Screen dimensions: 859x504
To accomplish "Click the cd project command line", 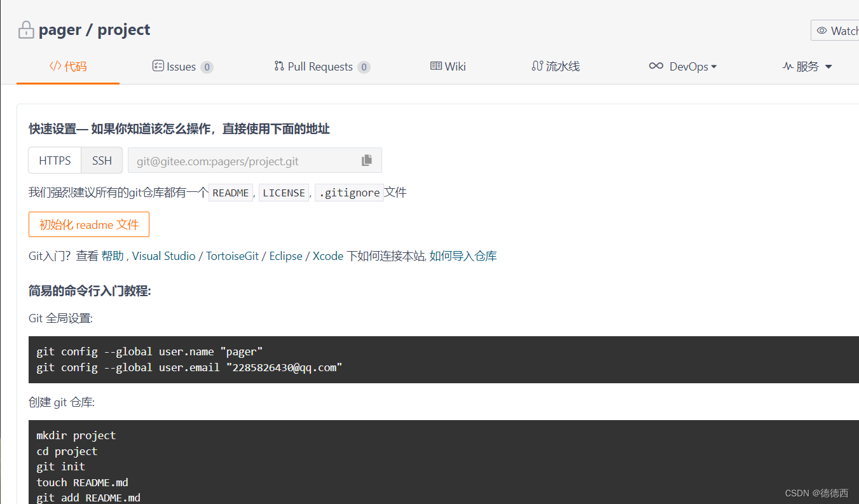I will click(x=67, y=451).
